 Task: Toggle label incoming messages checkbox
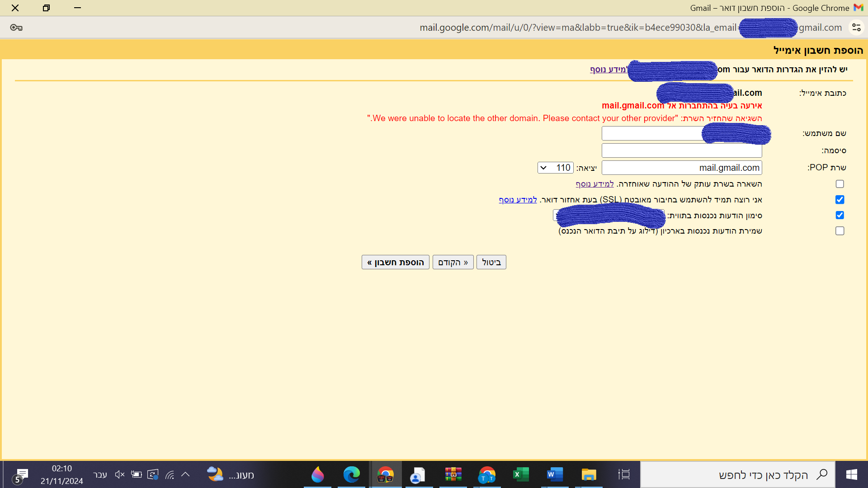point(840,215)
